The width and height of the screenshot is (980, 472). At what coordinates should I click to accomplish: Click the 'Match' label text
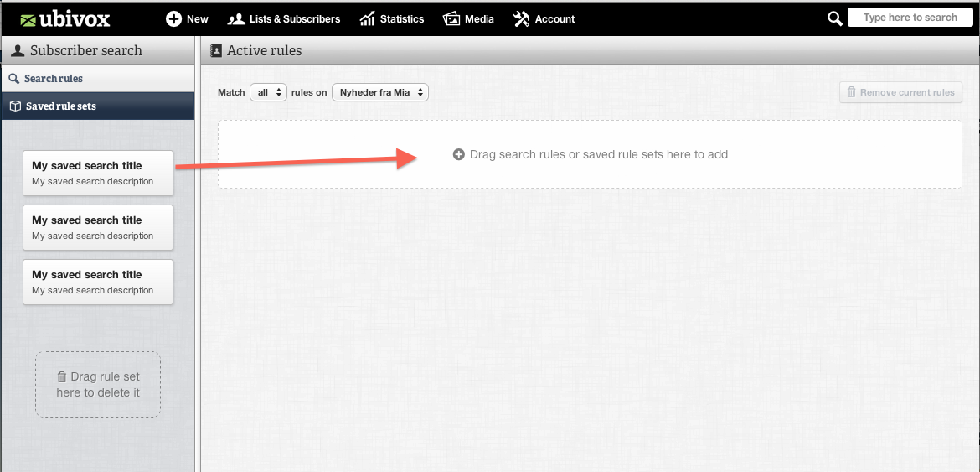pyautogui.click(x=231, y=92)
